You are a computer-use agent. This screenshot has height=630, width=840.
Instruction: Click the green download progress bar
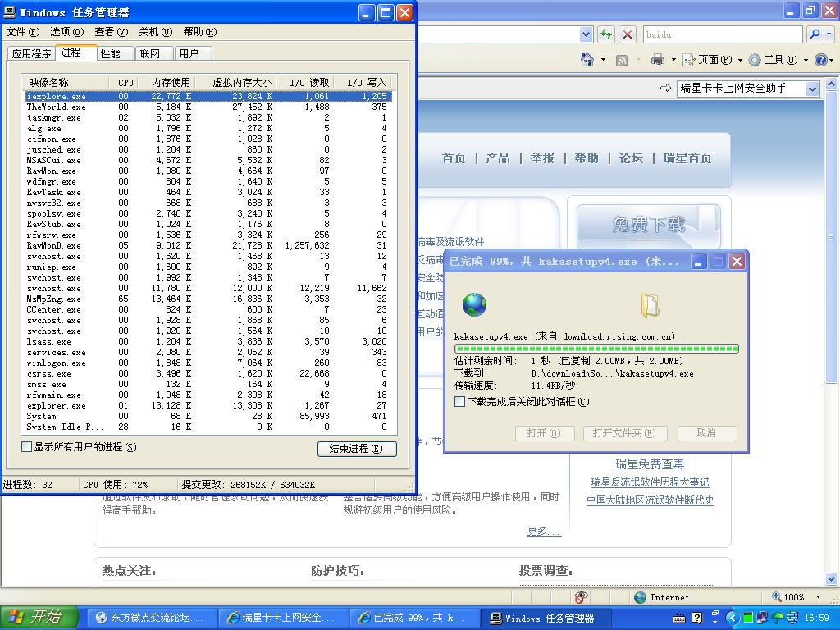[597, 349]
